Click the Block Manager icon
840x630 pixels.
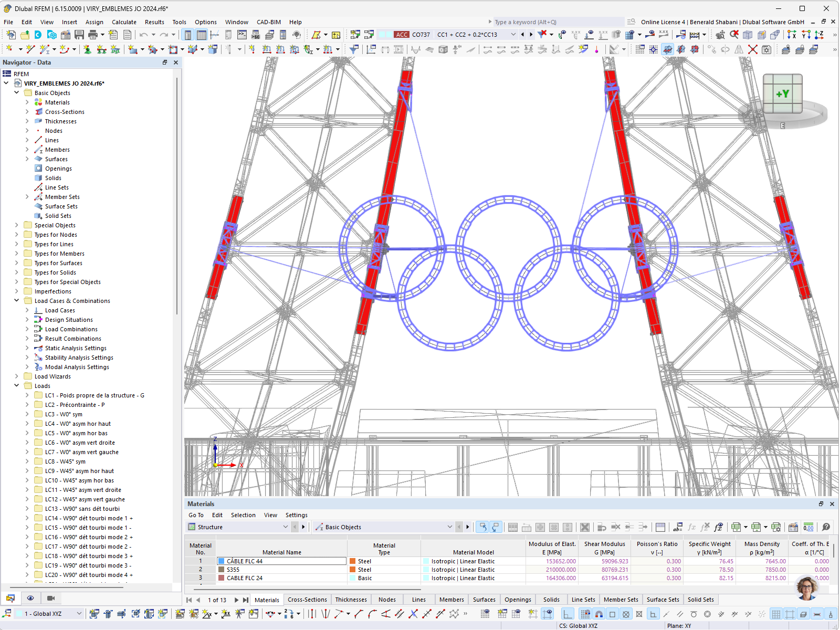coord(52,35)
